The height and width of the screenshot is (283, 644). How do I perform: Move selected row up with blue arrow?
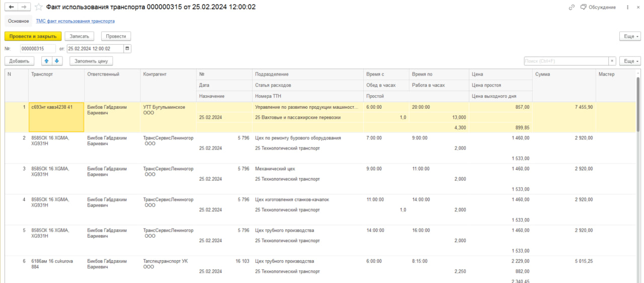(x=47, y=61)
